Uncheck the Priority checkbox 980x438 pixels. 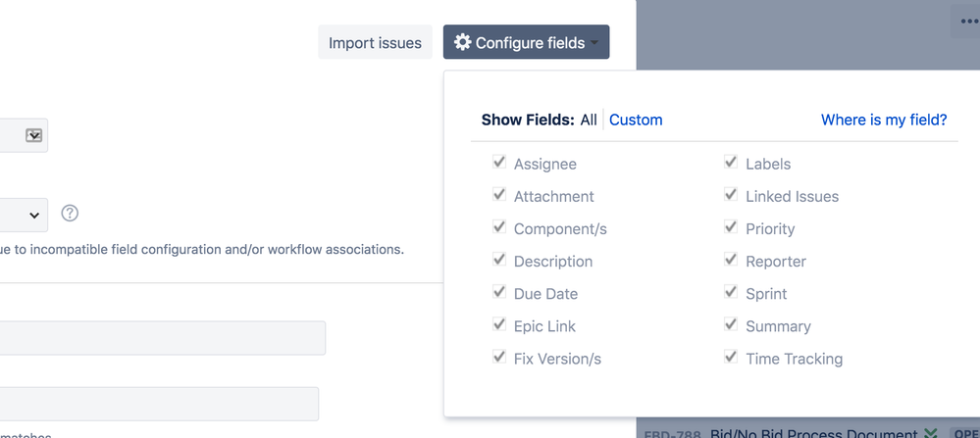click(x=731, y=227)
